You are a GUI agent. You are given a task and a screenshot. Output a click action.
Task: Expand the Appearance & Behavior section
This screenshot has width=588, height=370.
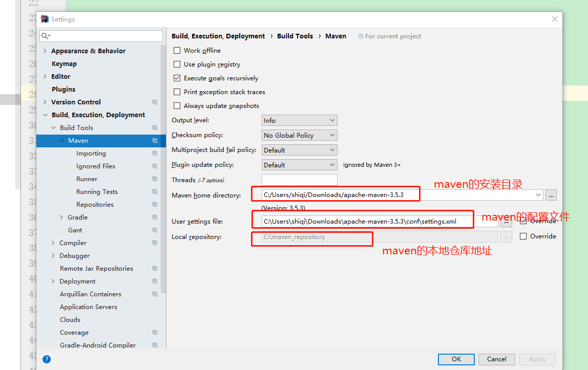click(45, 51)
